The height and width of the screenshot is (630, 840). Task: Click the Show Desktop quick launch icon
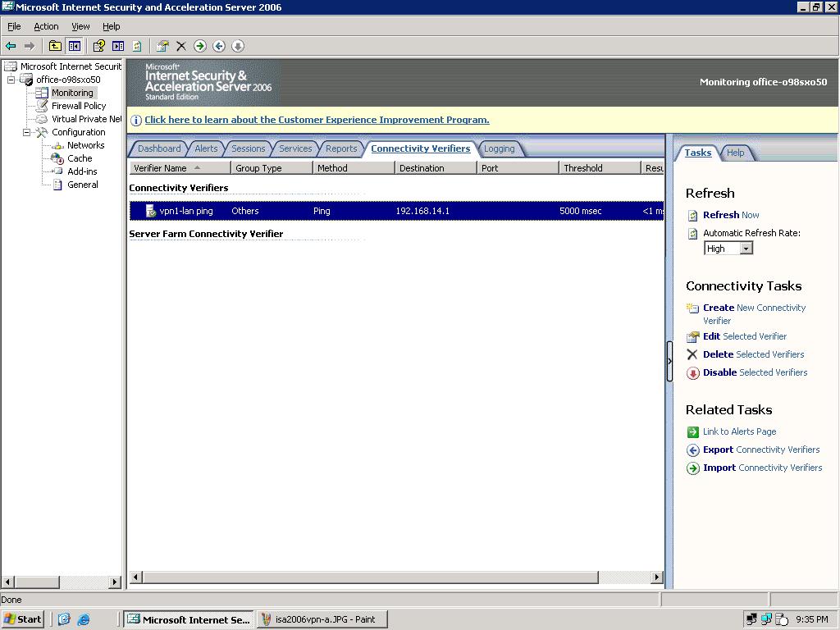(64, 620)
